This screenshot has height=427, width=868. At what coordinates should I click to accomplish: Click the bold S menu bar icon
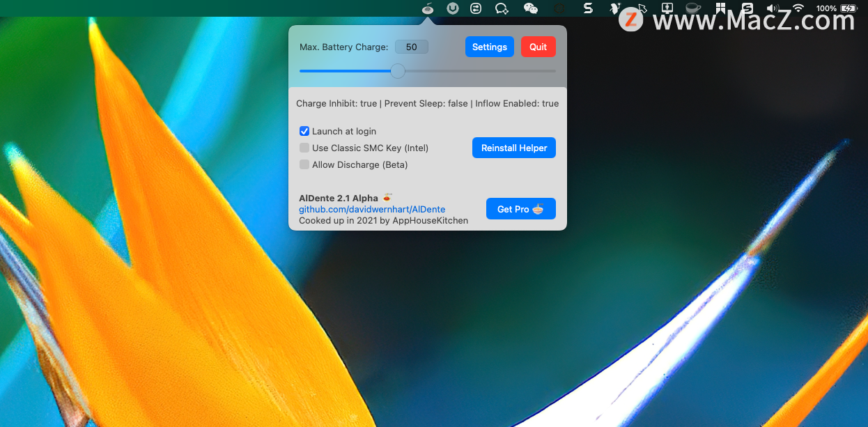pos(588,8)
